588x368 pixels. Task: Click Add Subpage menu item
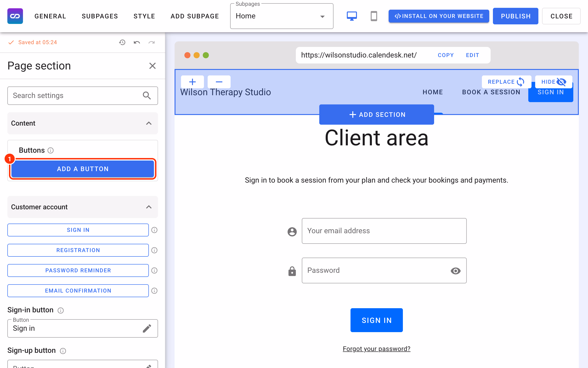(195, 16)
